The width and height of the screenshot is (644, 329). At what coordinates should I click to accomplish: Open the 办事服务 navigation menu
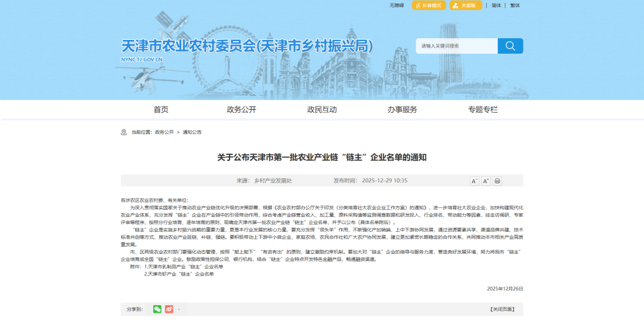402,110
